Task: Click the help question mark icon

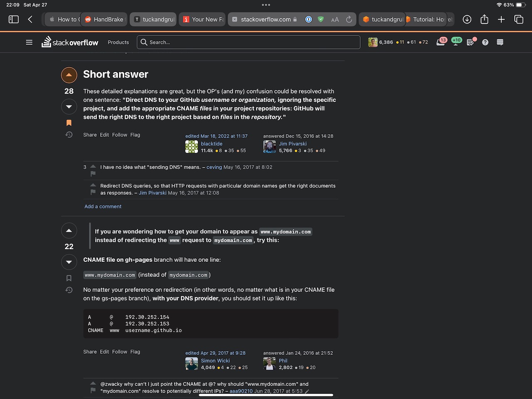Action: [x=485, y=42]
